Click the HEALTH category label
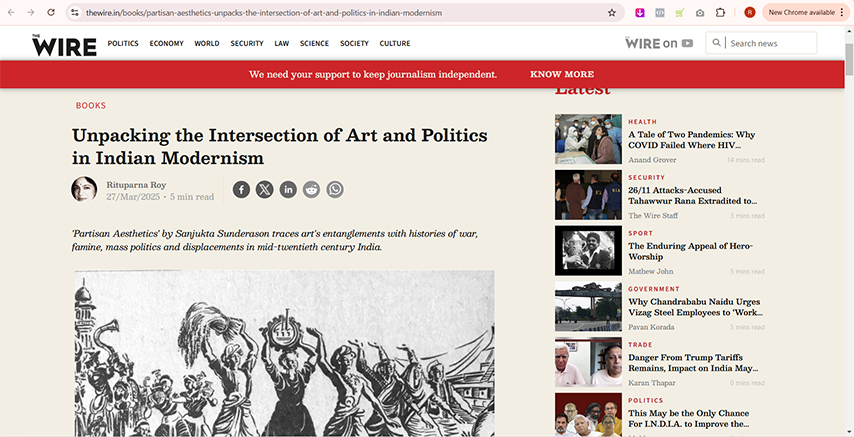 click(643, 122)
